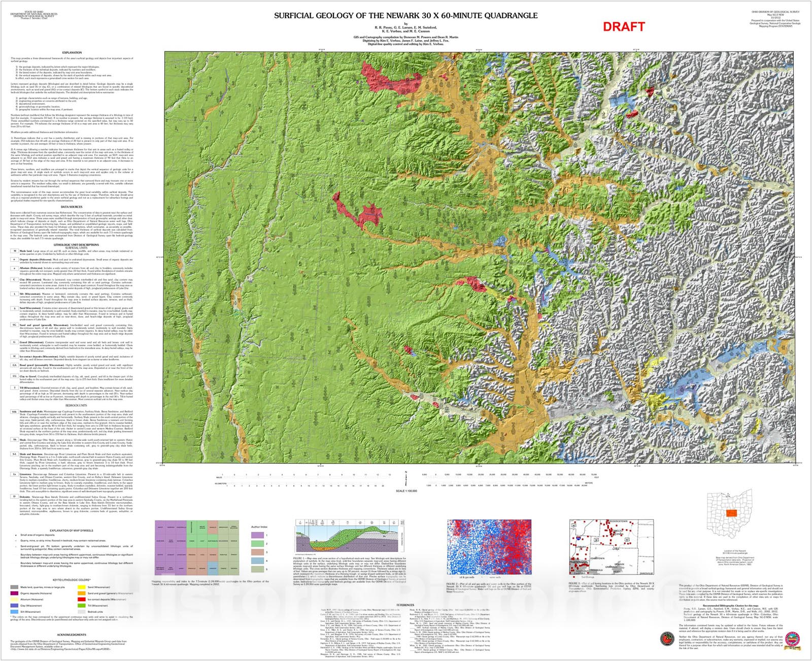Click the map title heading

[x=405, y=16]
